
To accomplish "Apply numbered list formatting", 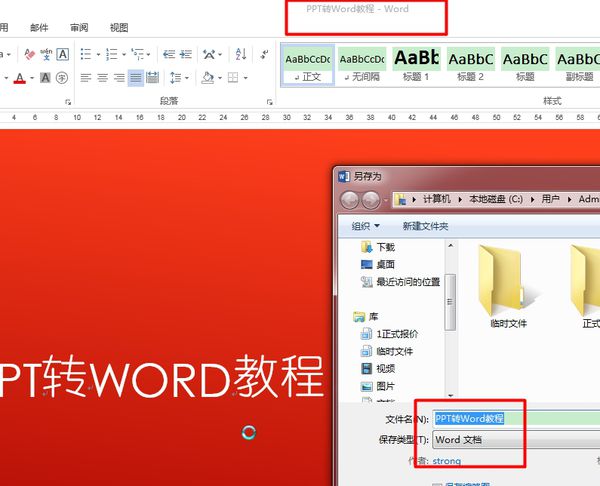I will (x=111, y=54).
